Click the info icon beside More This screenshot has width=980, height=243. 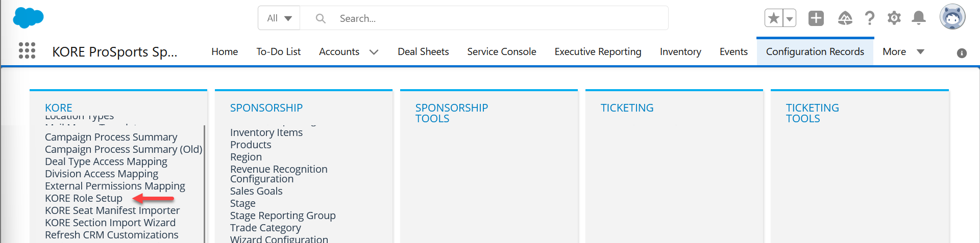pyautogui.click(x=962, y=53)
